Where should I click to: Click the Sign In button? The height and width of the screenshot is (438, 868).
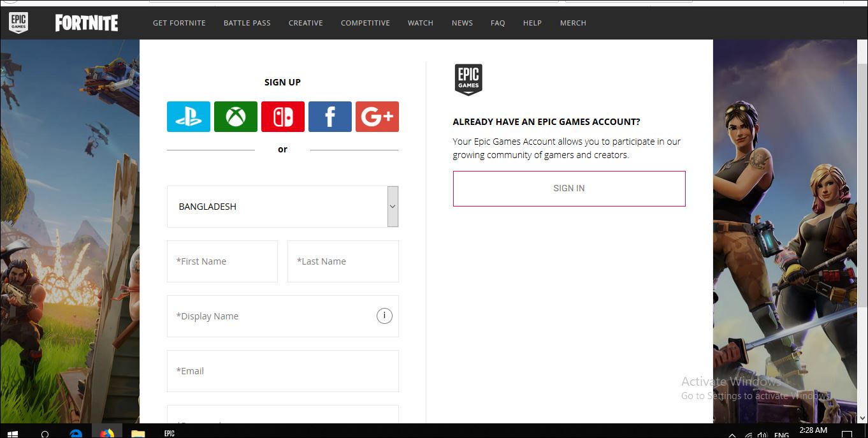pyautogui.click(x=569, y=188)
